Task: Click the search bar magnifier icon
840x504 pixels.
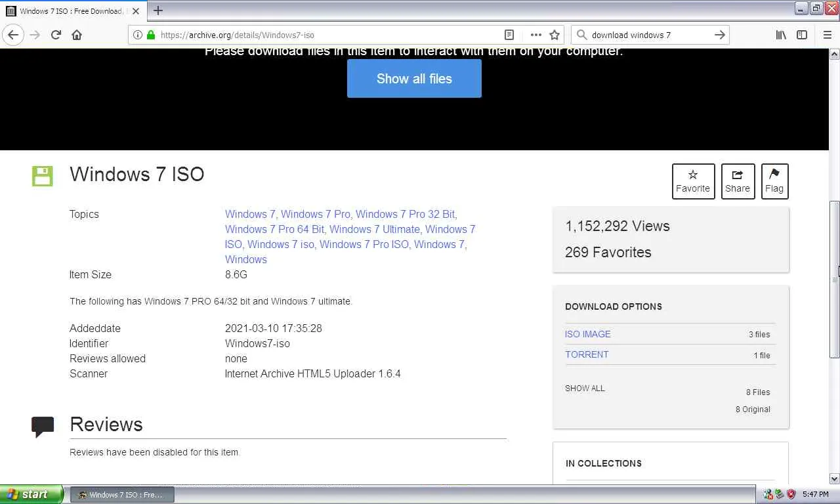Action: [x=581, y=35]
